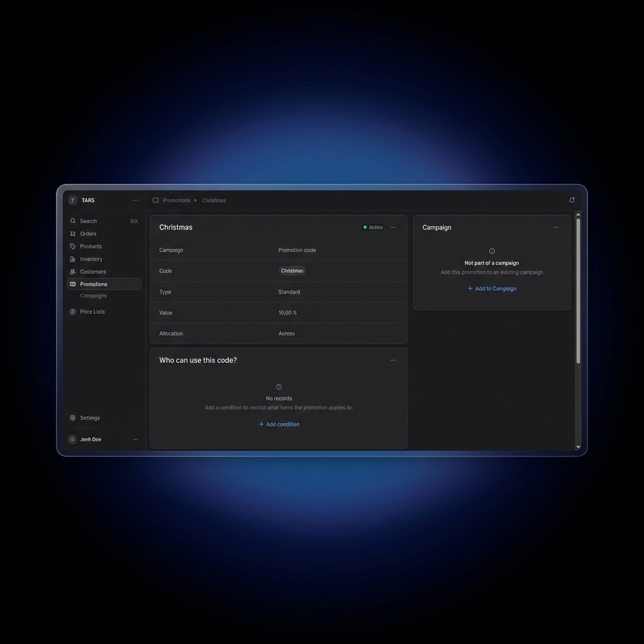Open the Products section
644x644 pixels.
click(73, 246)
